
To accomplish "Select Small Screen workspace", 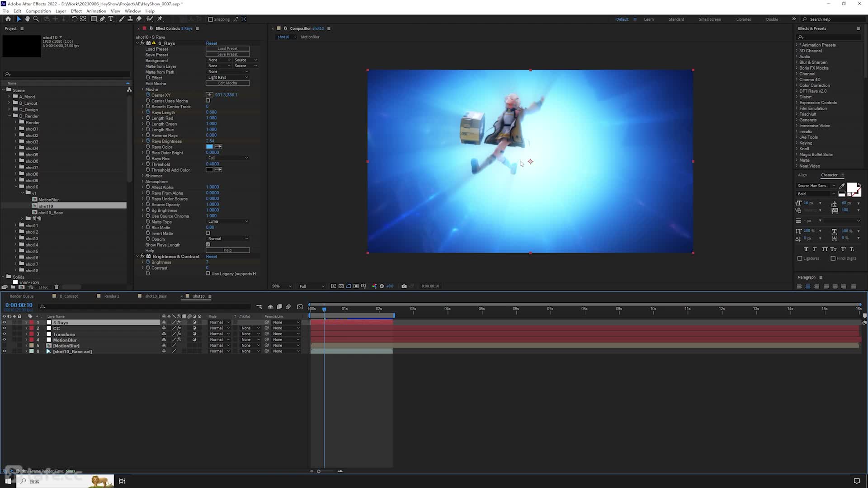I will pyautogui.click(x=710, y=19).
